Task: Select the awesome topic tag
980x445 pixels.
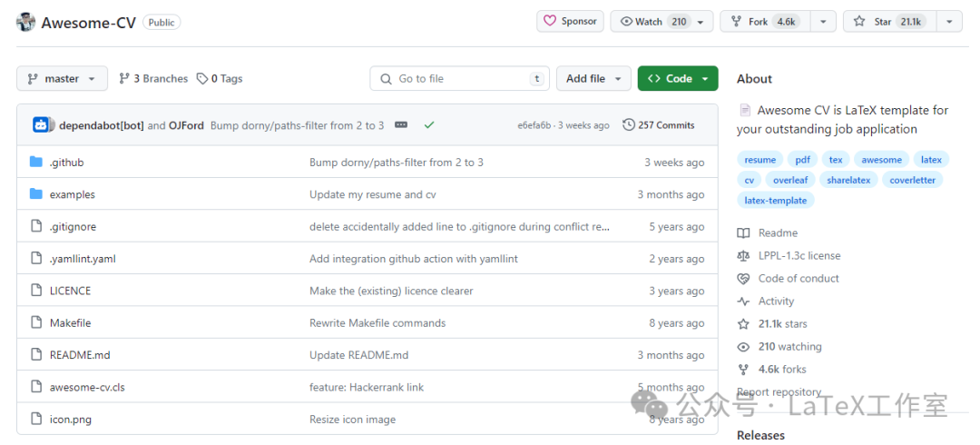Action: 881,160
